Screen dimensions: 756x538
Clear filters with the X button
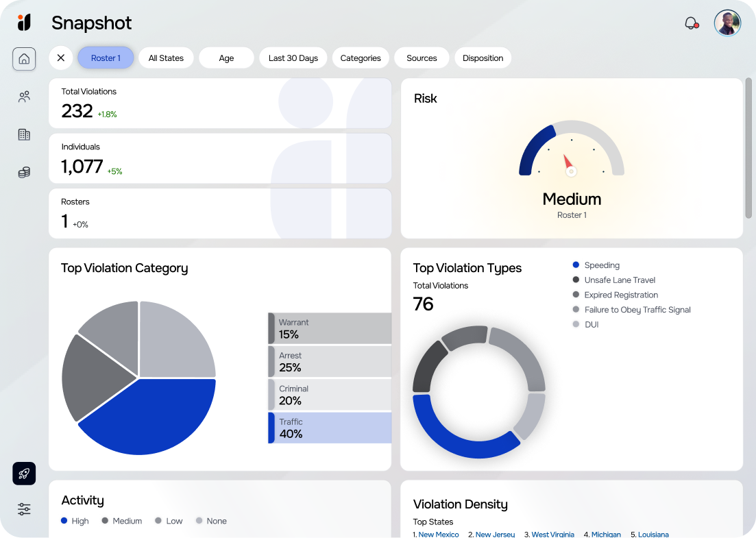(61, 58)
